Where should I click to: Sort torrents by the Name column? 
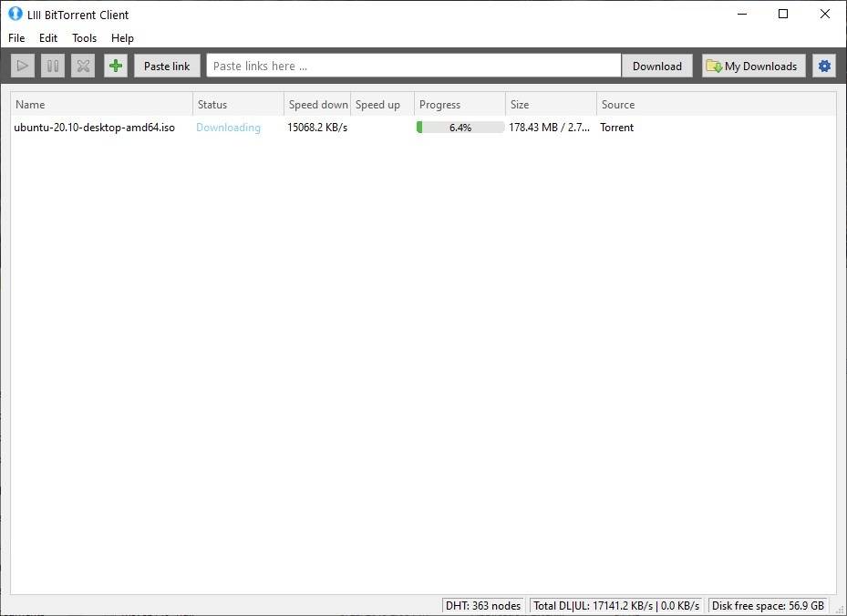click(30, 104)
